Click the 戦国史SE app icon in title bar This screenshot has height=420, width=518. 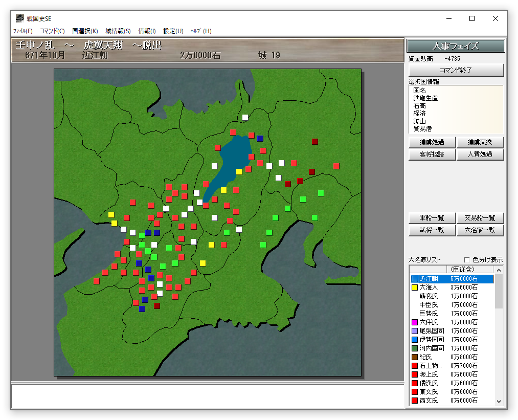[19, 18]
